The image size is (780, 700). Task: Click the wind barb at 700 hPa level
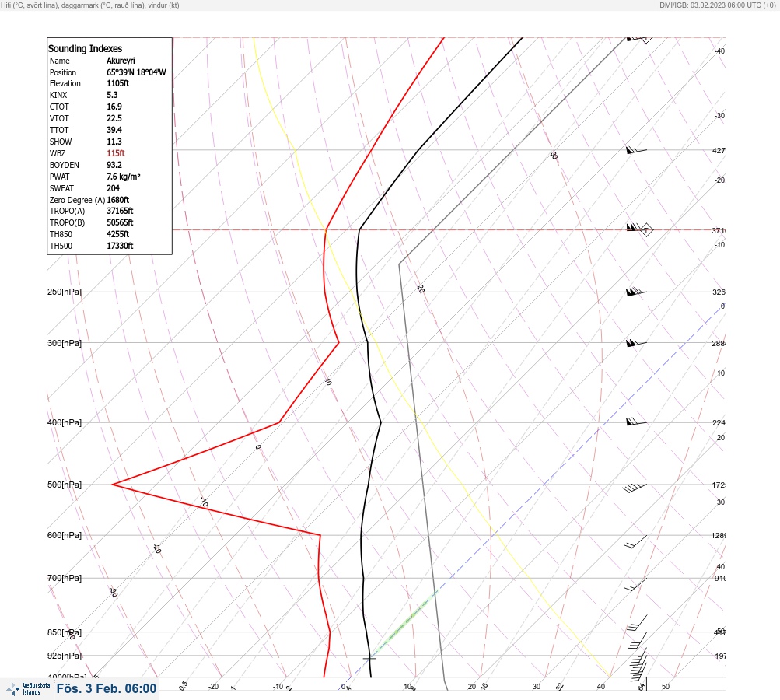pyautogui.click(x=636, y=585)
